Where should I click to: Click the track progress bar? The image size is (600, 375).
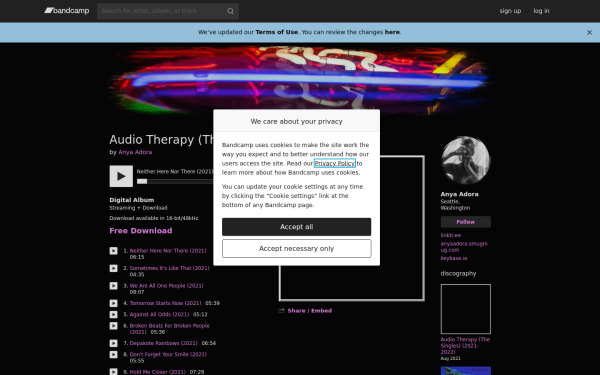pyautogui.click(x=175, y=181)
